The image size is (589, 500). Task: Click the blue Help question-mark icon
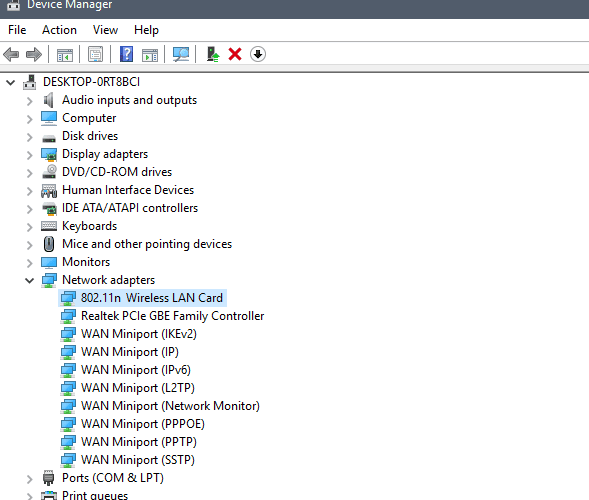[127, 54]
